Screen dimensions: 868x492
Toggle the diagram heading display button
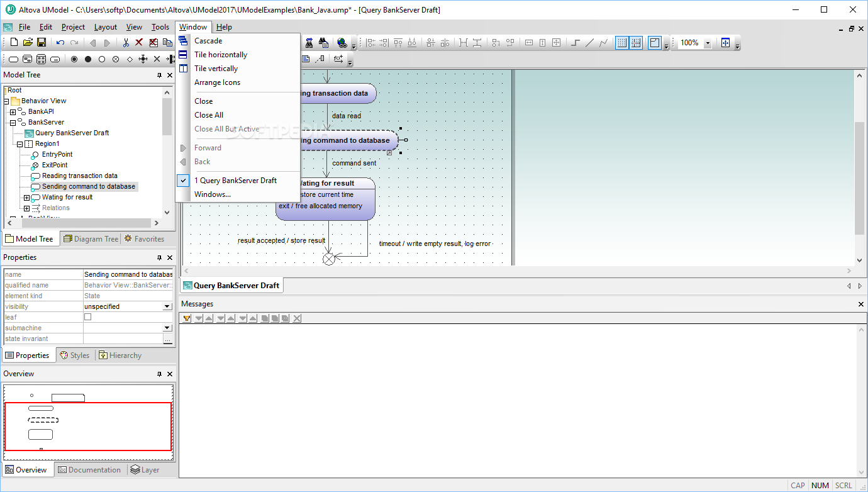point(655,43)
